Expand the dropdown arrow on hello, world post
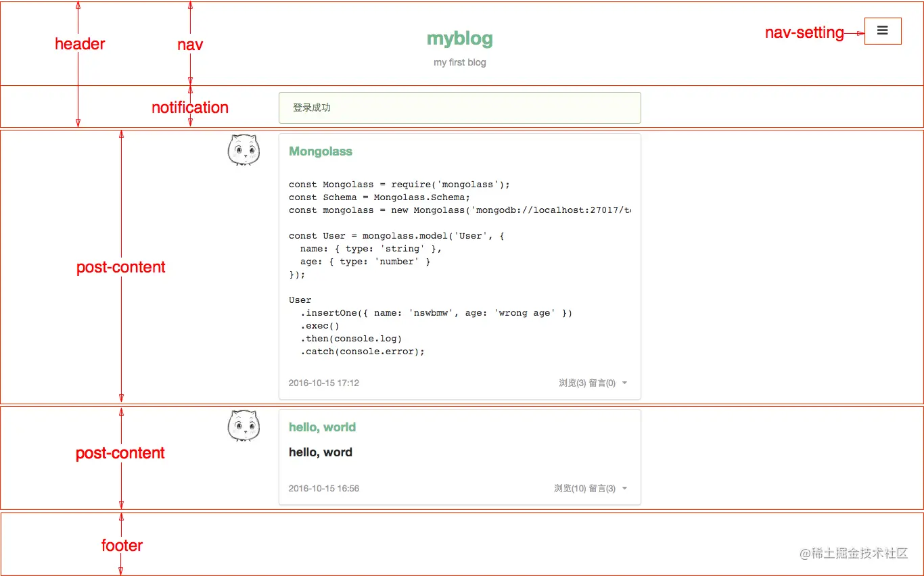 [624, 489]
